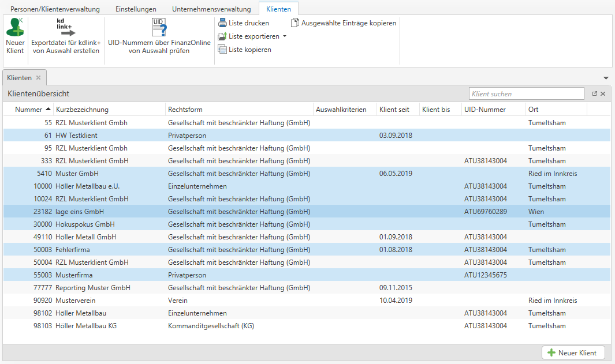The height and width of the screenshot is (364, 615).
Task: Expand the Liste exportieren dropdown arrow
Action: tap(285, 36)
